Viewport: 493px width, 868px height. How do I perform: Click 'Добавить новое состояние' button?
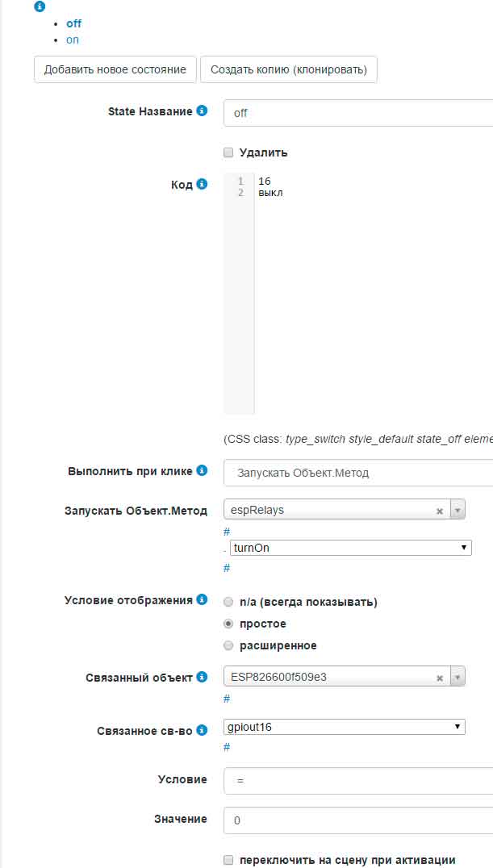(115, 69)
